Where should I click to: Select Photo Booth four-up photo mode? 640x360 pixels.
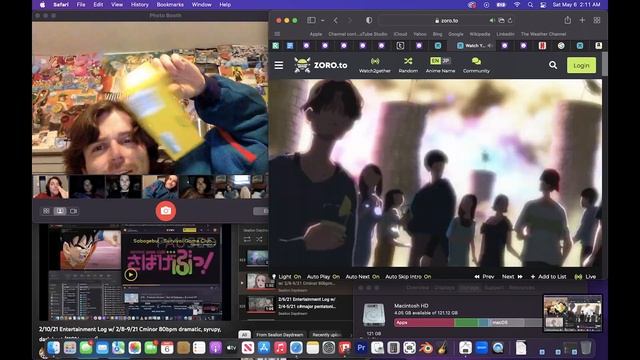[x=46, y=211]
